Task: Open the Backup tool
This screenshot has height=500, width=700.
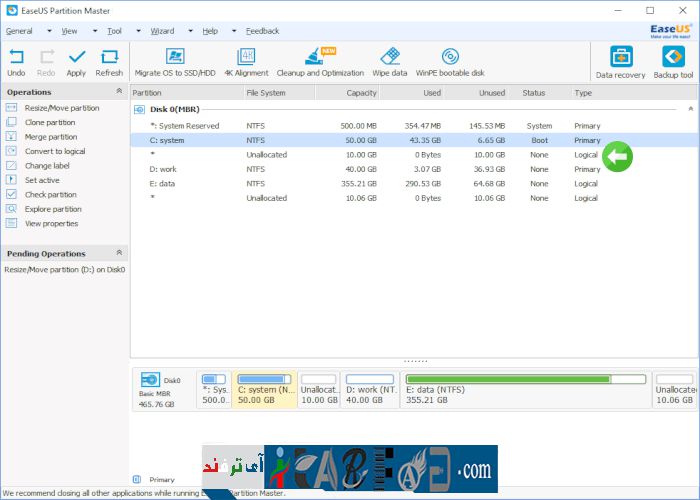Action: point(673,62)
